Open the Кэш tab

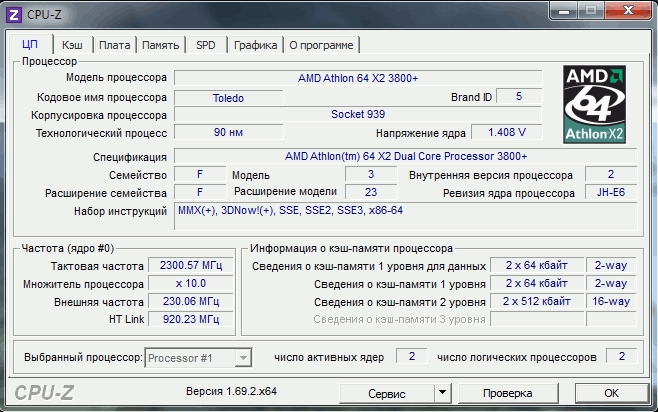72,45
